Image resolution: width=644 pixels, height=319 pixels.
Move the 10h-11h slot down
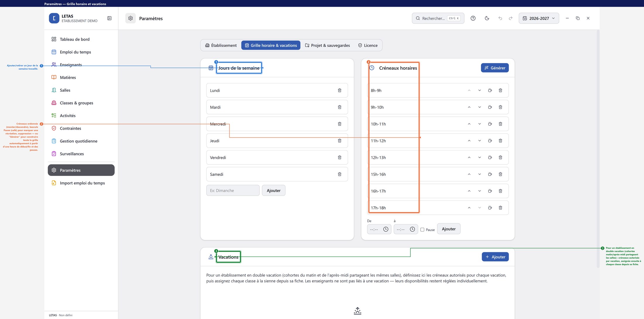(479, 124)
